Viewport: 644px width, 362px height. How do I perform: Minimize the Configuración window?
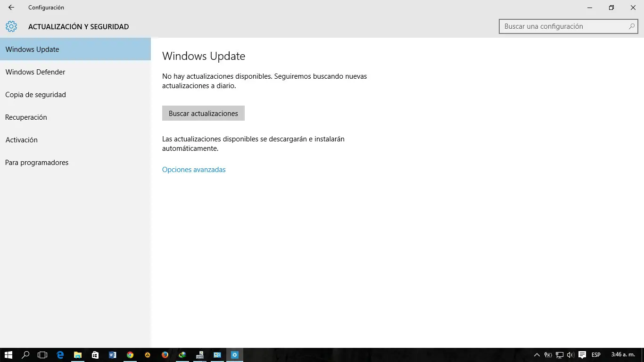tap(590, 8)
